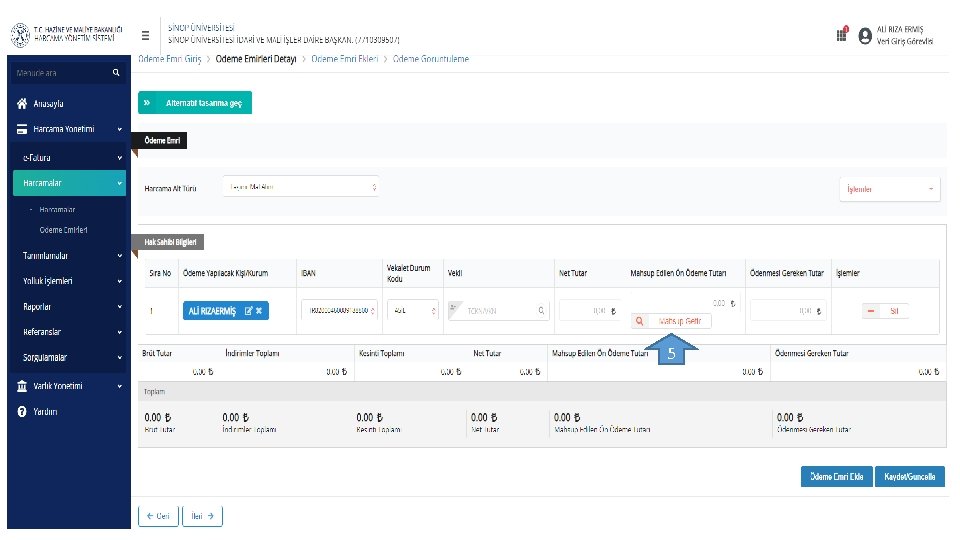960x540 pixels.
Task: Go to Ödeme Emri Ekleri breadcrumb step
Action: coord(345,59)
